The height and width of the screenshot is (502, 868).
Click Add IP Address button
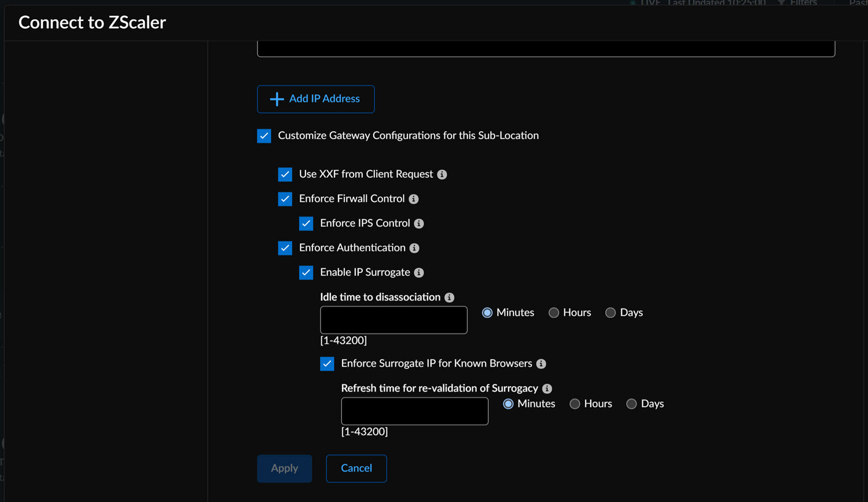pyautogui.click(x=315, y=99)
